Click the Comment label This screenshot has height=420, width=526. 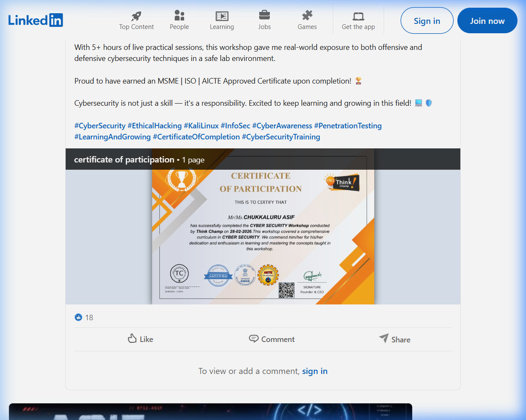tap(278, 339)
